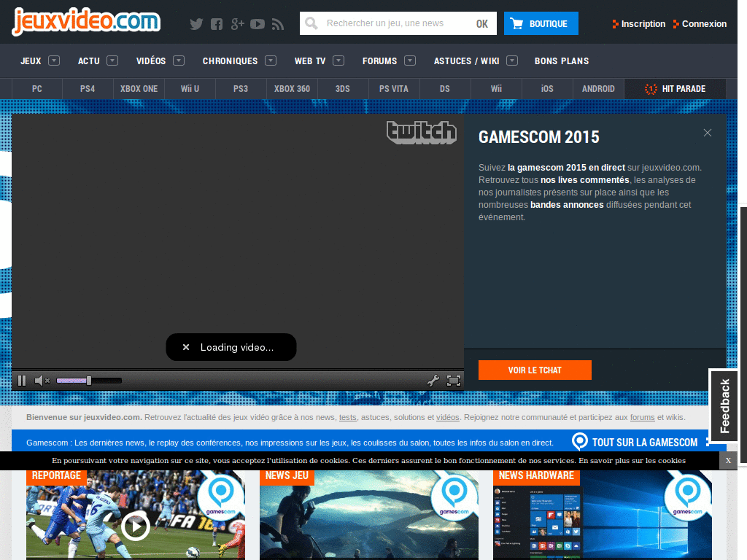Click the REPORTAGE label on FIFA card

point(56,476)
